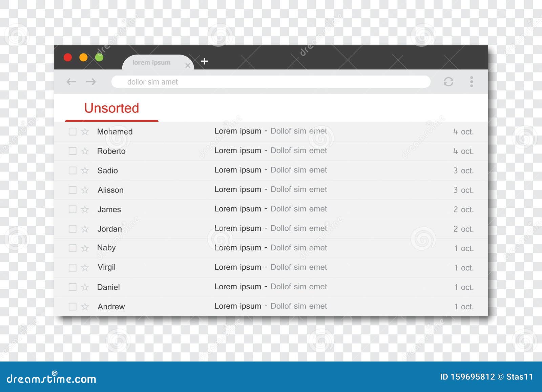542x392 pixels.
Task: Select the Unsorted category tab
Action: [111, 108]
